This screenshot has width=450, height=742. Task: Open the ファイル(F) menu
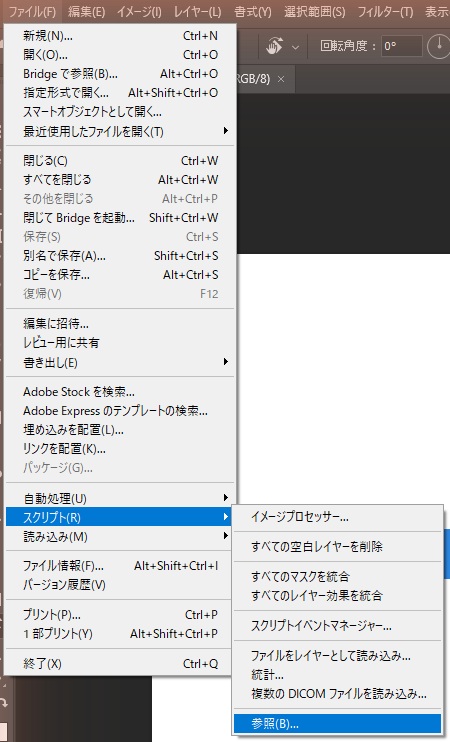pyautogui.click(x=32, y=11)
